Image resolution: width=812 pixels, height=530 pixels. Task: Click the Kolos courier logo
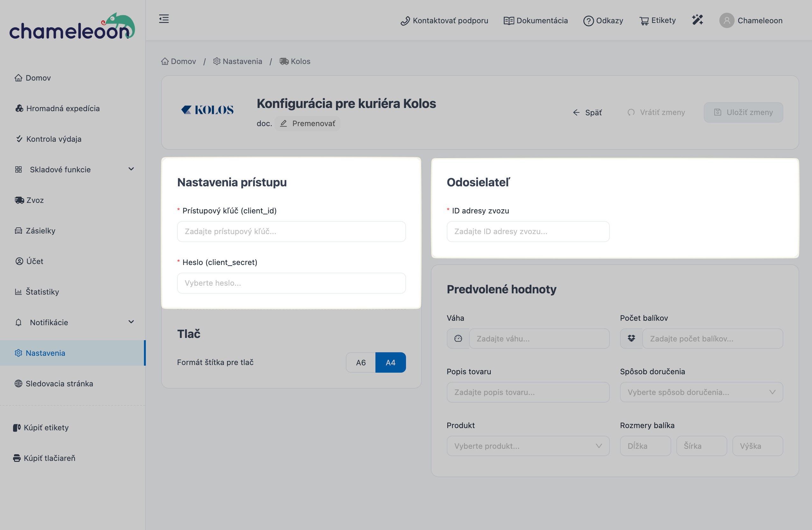click(x=207, y=110)
